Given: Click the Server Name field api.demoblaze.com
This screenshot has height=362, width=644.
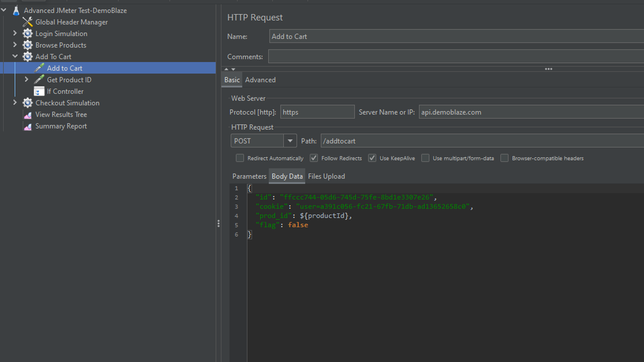Looking at the screenshot, I should 531,112.
